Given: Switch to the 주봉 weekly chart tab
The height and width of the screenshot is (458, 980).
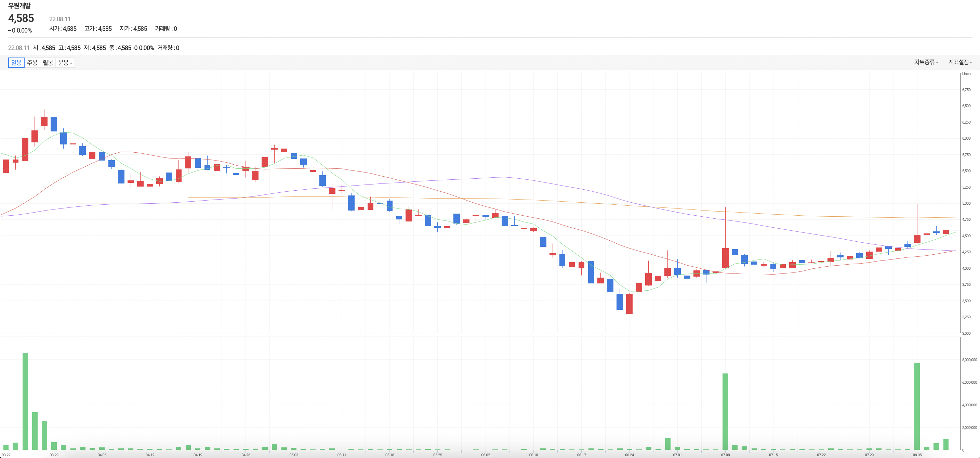Looking at the screenshot, I should click(x=32, y=63).
